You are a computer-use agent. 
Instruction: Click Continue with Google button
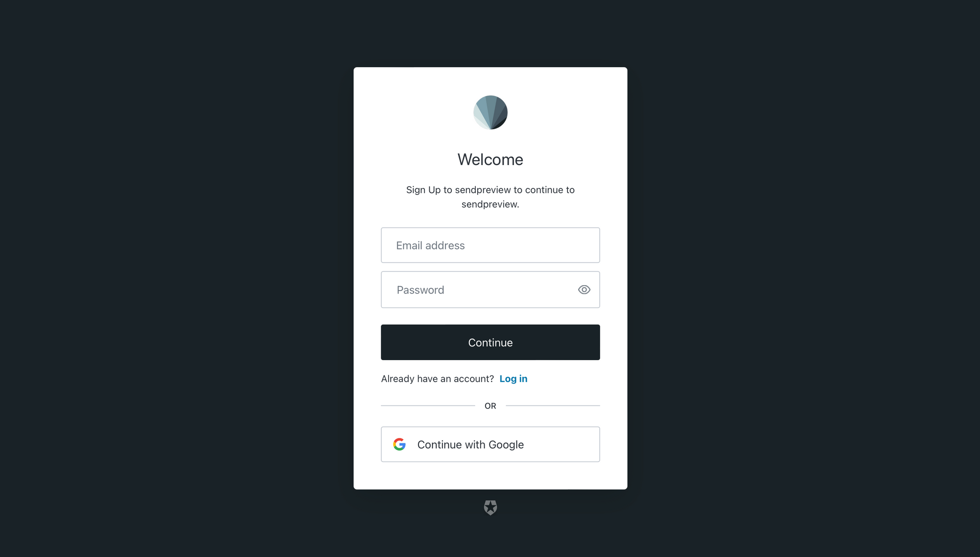(490, 444)
